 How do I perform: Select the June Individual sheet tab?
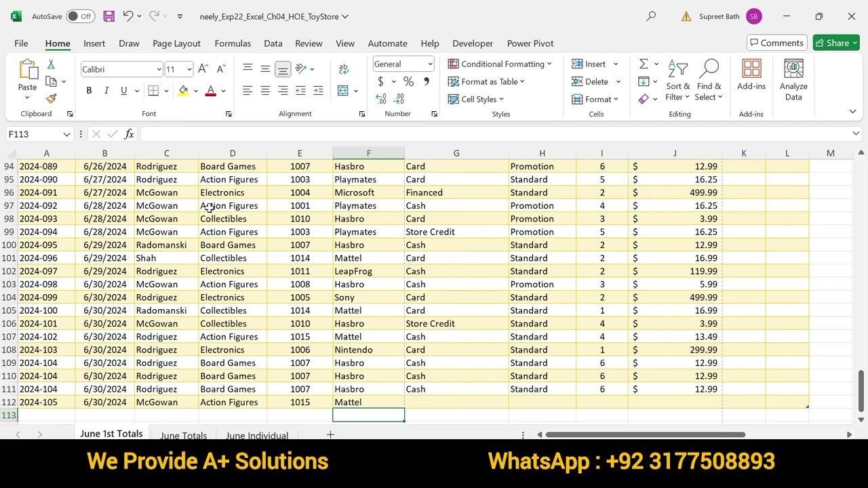coord(257,435)
